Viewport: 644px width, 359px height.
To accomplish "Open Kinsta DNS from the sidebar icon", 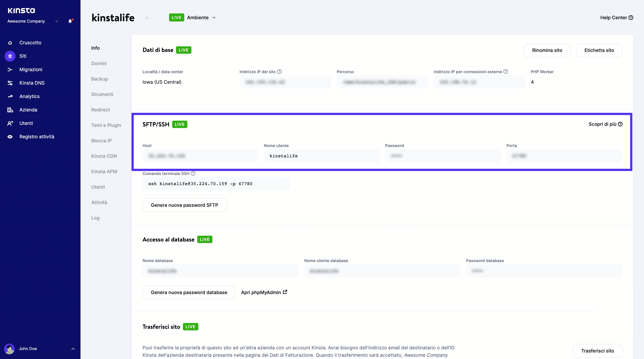I will 10,83.
